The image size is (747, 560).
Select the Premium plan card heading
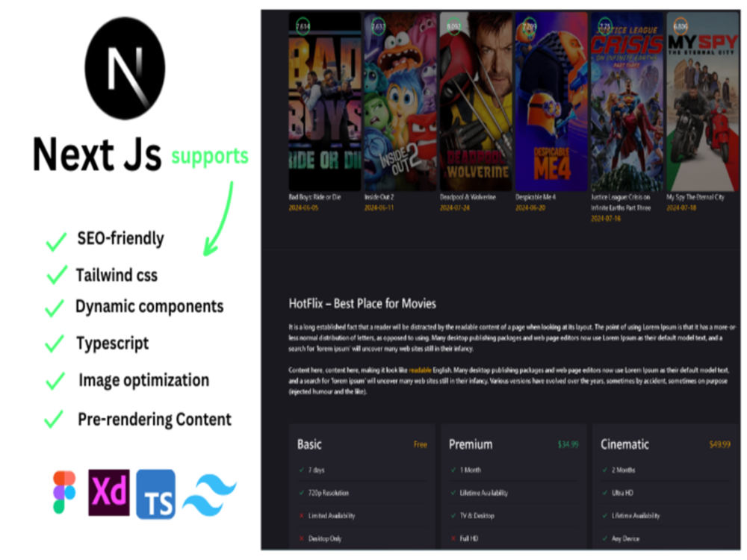471,445
